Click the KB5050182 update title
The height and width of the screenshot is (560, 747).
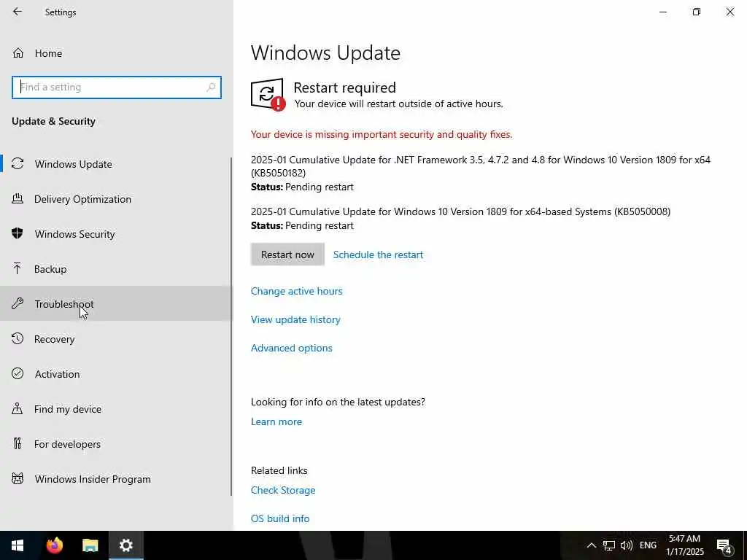[481, 166]
